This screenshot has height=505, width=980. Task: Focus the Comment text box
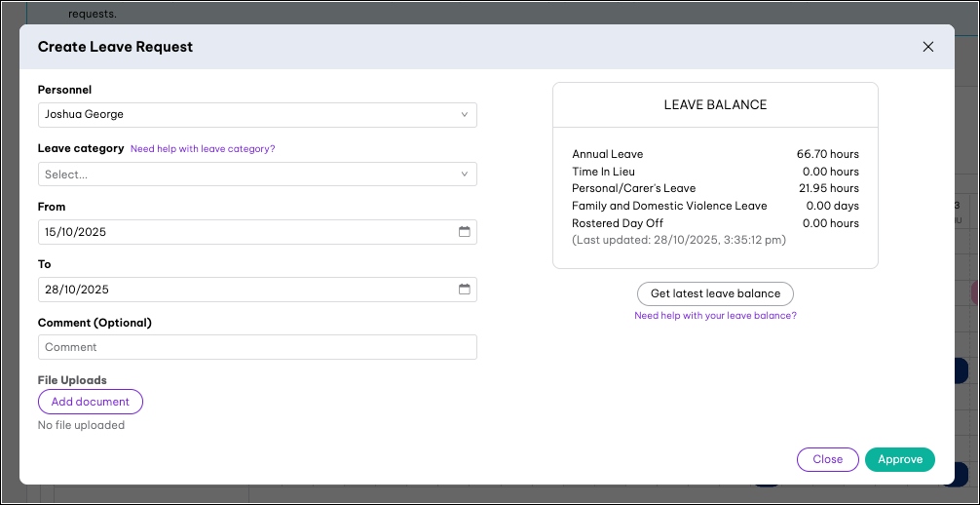coord(257,347)
